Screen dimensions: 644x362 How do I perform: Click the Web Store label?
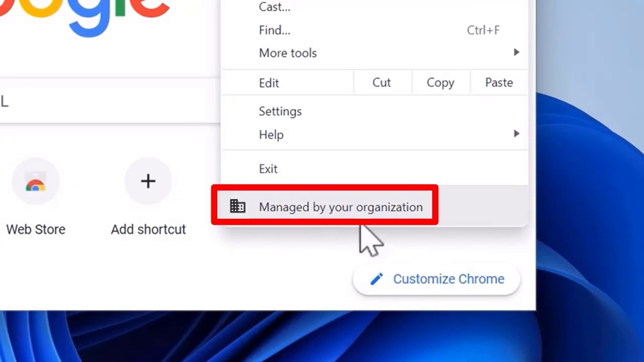point(36,229)
